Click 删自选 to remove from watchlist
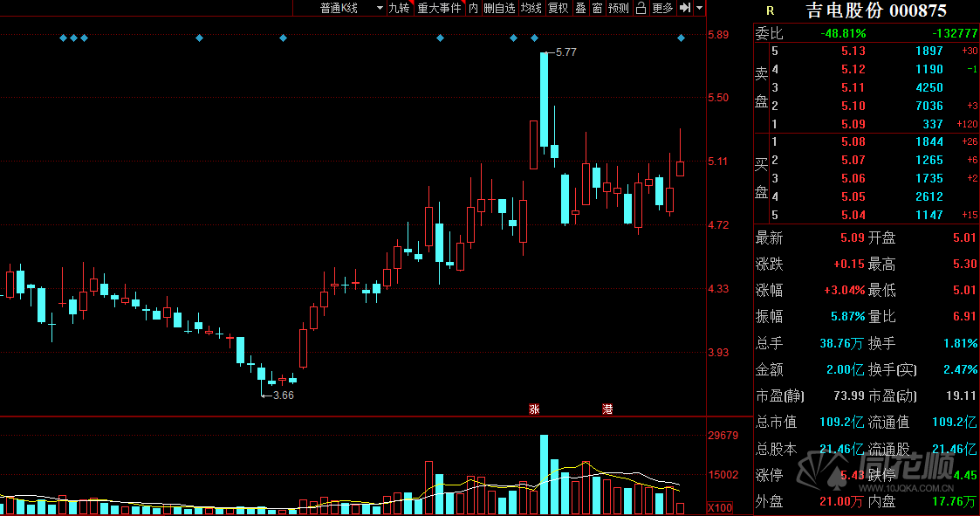Image resolution: width=980 pixels, height=516 pixels. (499, 8)
